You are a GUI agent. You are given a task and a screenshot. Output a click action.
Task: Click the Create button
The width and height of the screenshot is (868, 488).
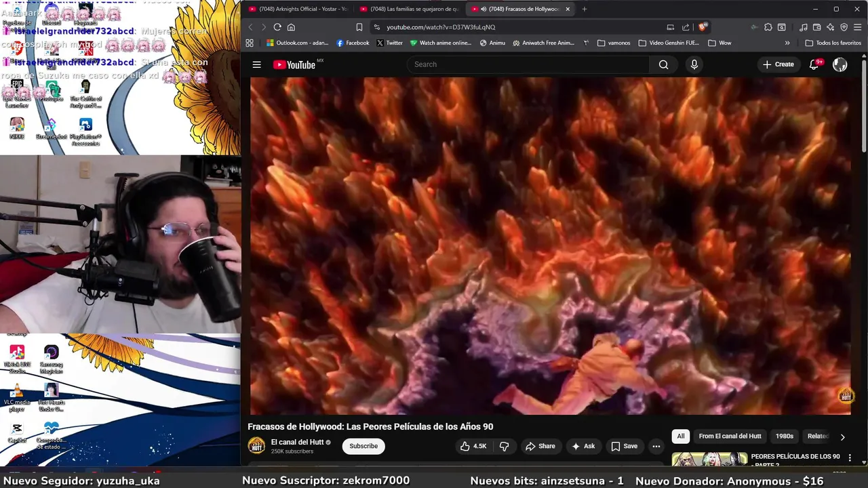coord(778,64)
